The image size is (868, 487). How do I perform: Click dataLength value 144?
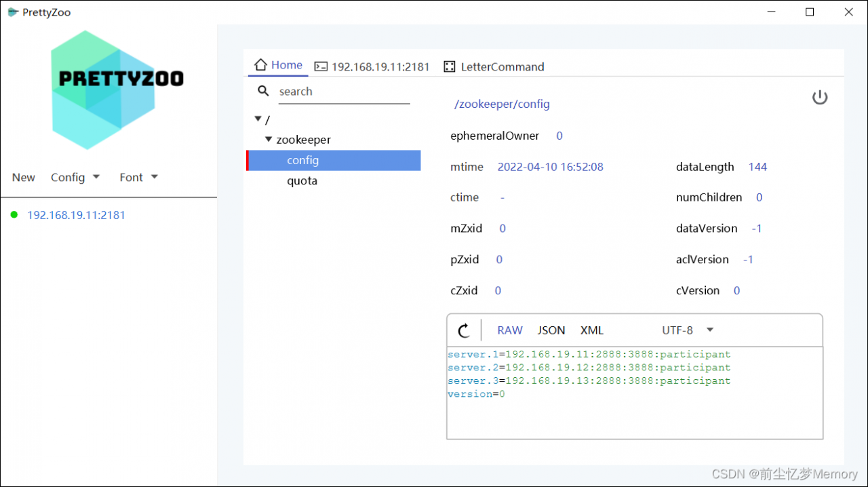(757, 167)
